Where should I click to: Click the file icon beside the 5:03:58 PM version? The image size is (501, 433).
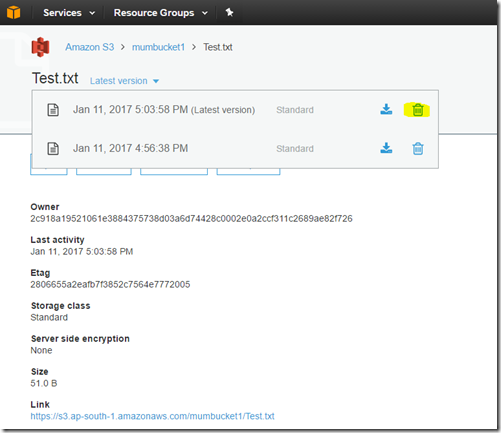point(53,110)
